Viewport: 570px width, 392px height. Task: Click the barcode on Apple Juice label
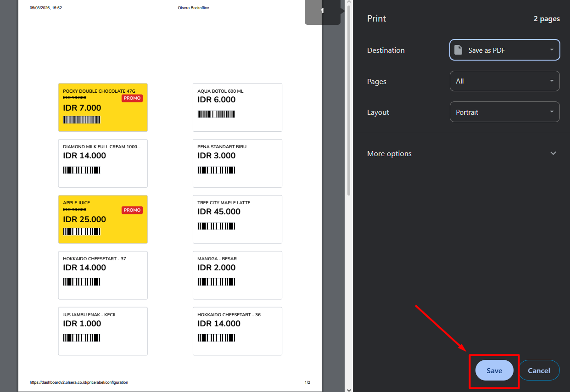click(82, 231)
